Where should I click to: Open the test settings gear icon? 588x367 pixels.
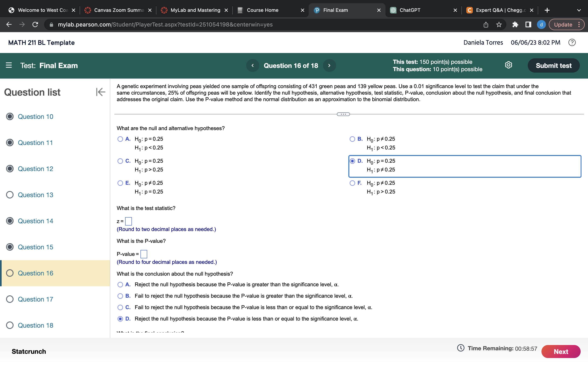(x=508, y=65)
